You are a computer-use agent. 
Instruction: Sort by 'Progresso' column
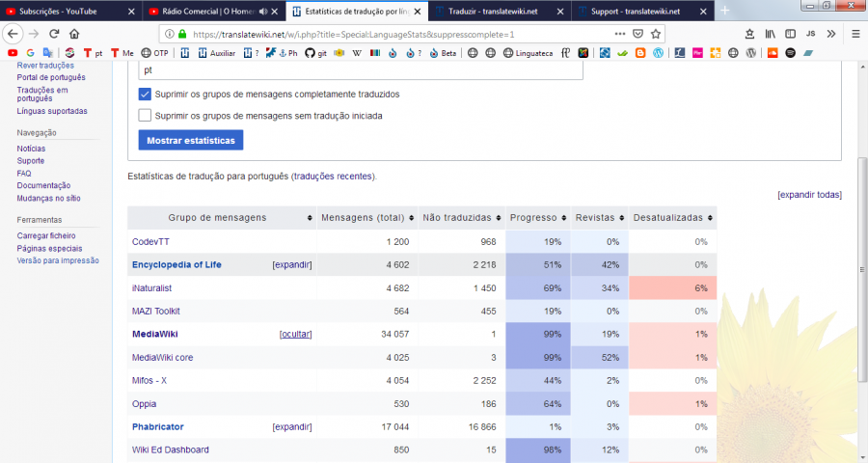tap(538, 218)
